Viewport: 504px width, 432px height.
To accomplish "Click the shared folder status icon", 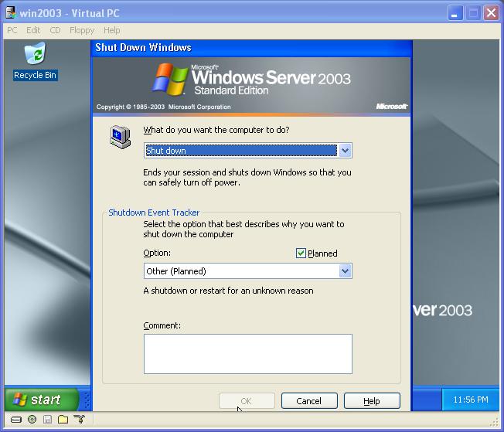I will [x=63, y=419].
